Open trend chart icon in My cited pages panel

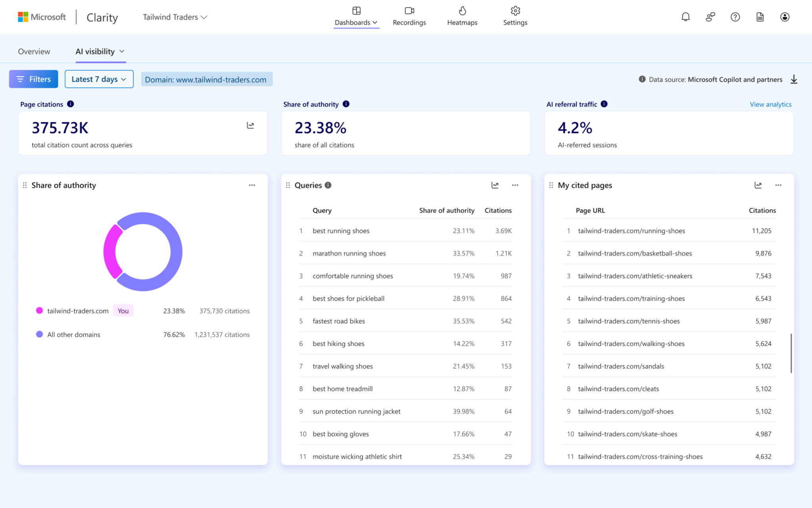tap(758, 185)
